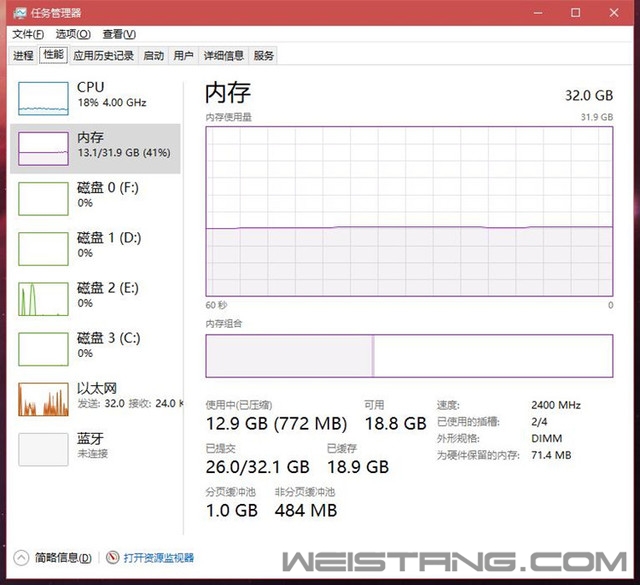640x585 pixels.
Task: Click the 71.4 MB hardware reserved value
Action: (551, 455)
